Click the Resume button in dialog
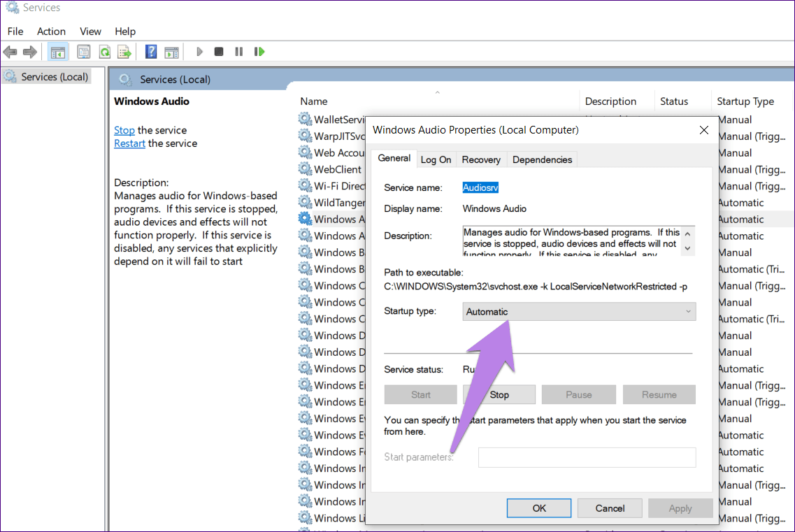 tap(659, 394)
